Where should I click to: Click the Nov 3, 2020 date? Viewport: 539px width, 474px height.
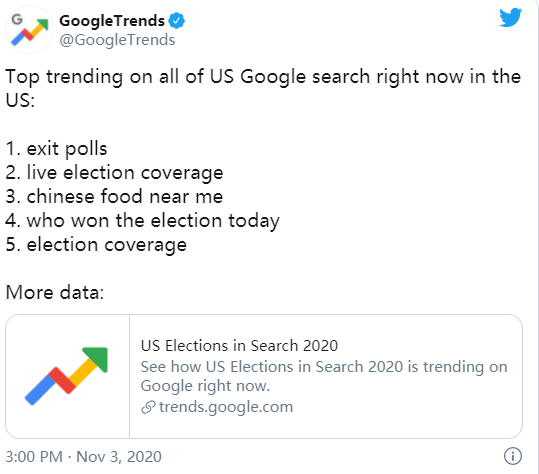tap(119, 456)
